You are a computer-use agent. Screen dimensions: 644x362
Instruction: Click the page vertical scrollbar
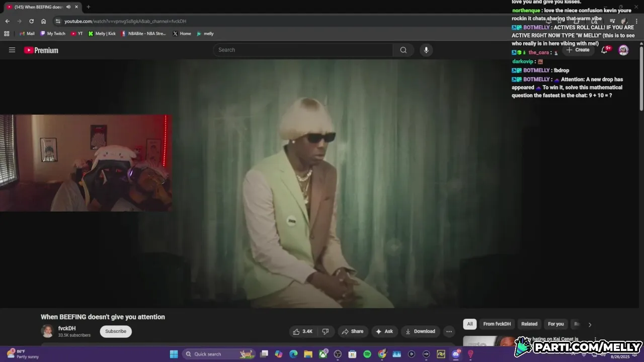tap(641, 78)
